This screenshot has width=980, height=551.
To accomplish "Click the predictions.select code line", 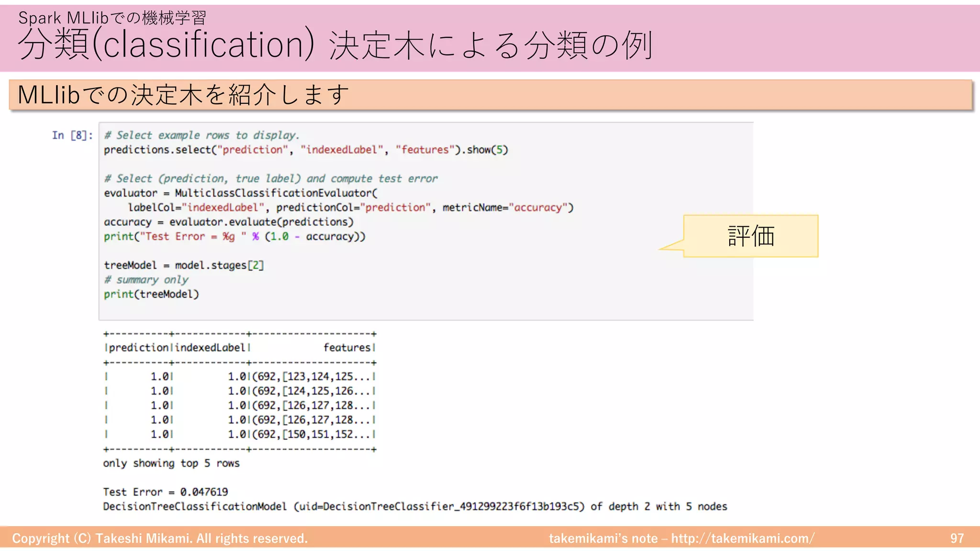I will point(306,150).
